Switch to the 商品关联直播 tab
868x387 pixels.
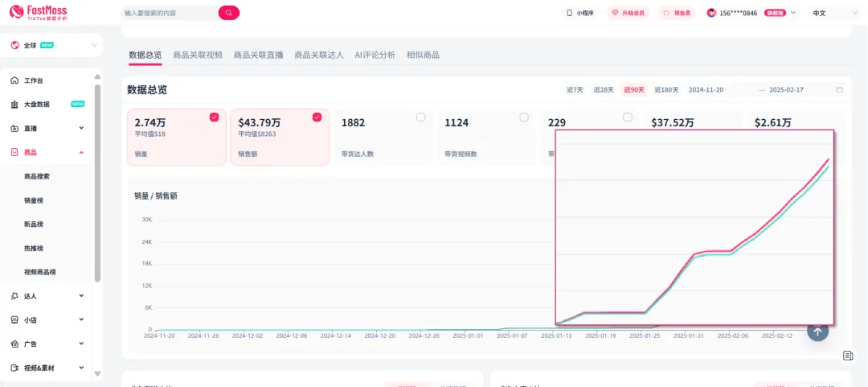pyautogui.click(x=259, y=55)
